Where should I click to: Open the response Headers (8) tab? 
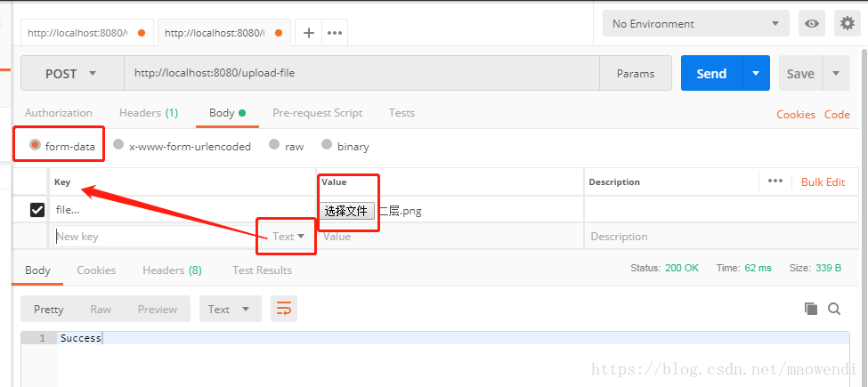pyautogui.click(x=172, y=270)
